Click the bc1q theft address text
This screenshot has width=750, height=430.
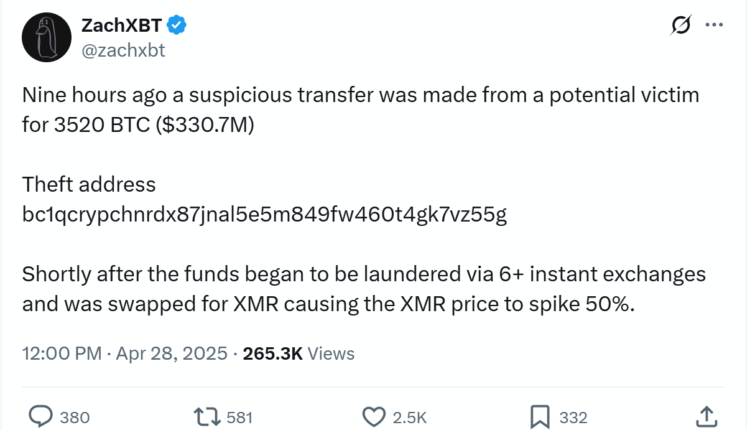[264, 215]
